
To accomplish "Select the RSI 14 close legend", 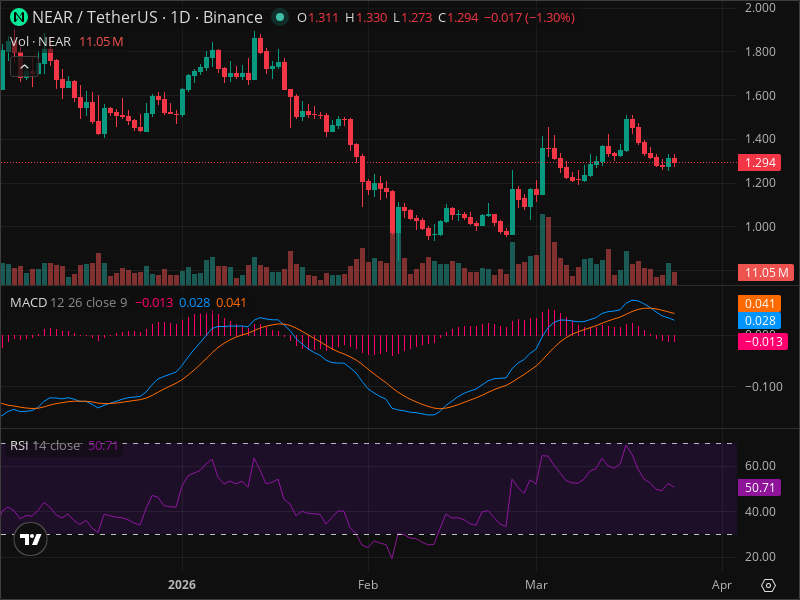I will coord(45,445).
